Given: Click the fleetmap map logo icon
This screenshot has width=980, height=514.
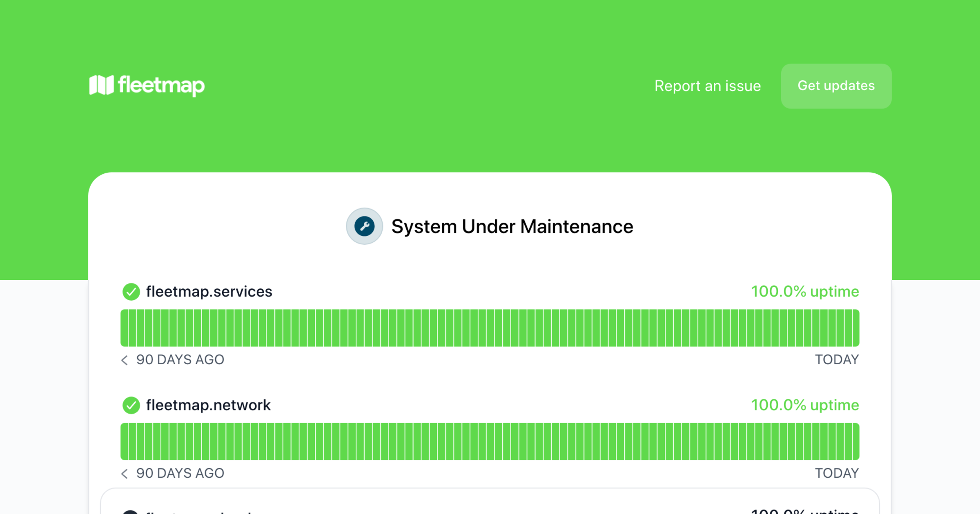Looking at the screenshot, I should pyautogui.click(x=101, y=85).
